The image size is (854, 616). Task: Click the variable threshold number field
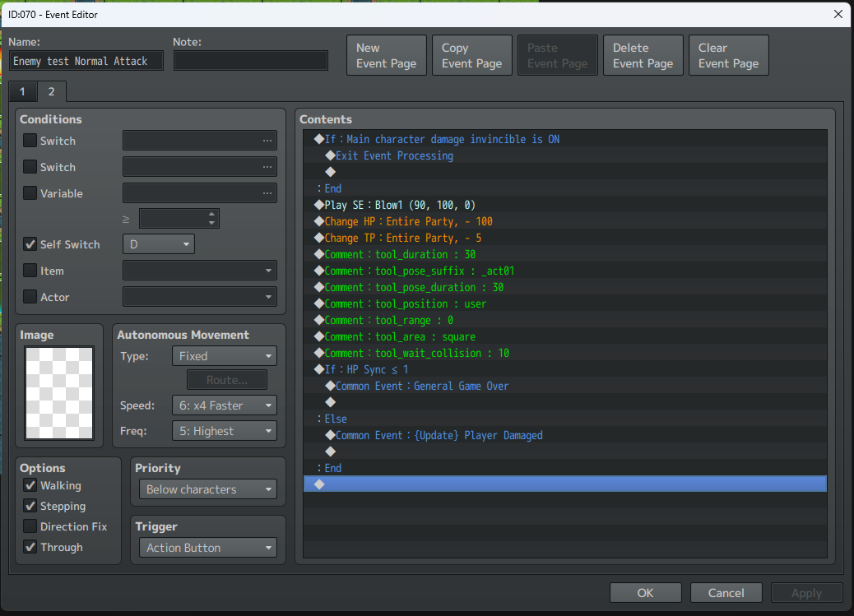coord(174,219)
